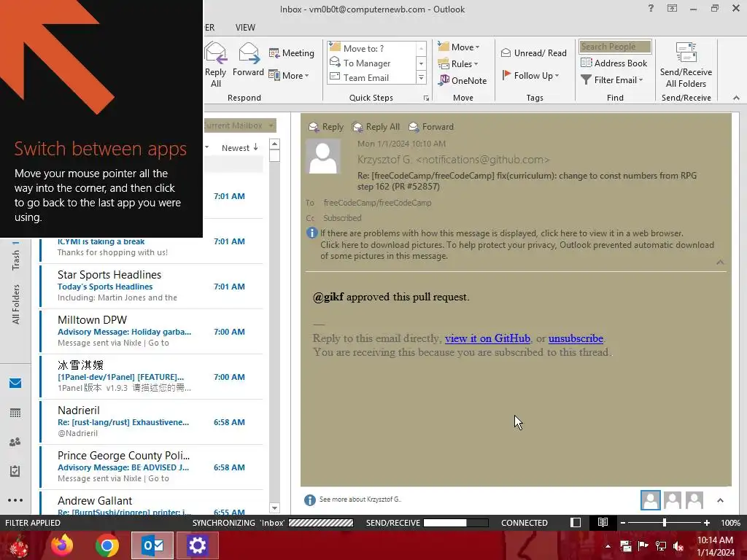Viewport: 747px width, 560px height.
Task: Open more navigation options ellipsis
Action: point(15,500)
